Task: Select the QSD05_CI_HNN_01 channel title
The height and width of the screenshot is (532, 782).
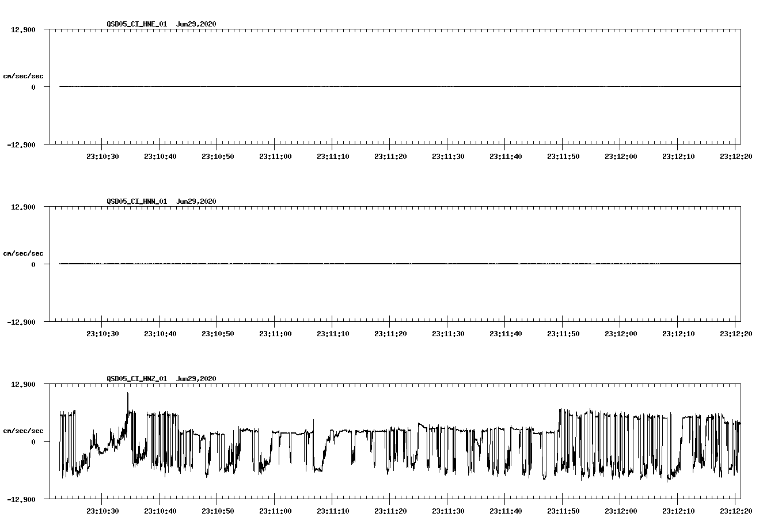Action: tap(137, 202)
